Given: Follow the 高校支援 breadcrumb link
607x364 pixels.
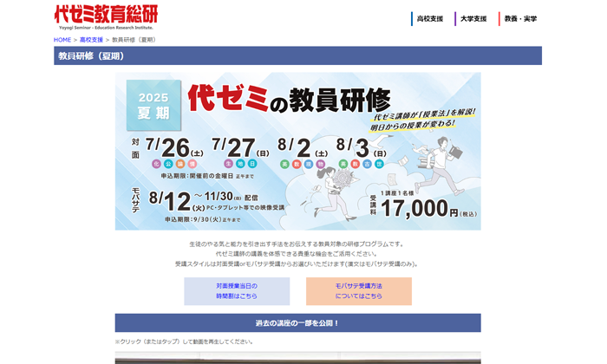Looking at the screenshot, I should click(91, 40).
